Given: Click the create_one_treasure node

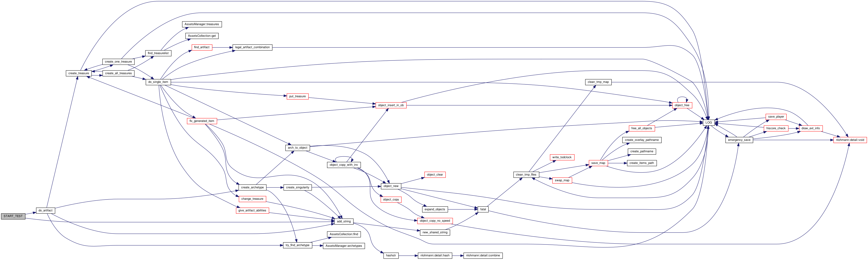Looking at the screenshot, I should (x=118, y=62).
